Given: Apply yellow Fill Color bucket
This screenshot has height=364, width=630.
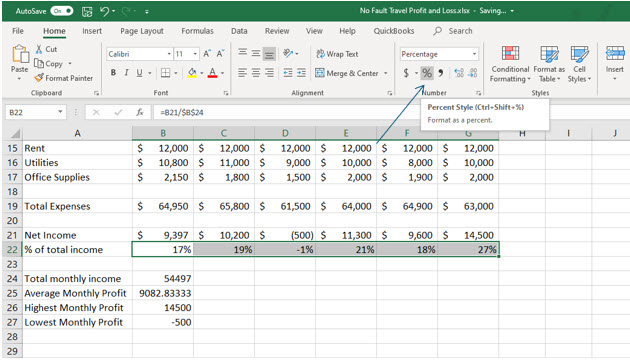Looking at the screenshot, I should [x=192, y=73].
